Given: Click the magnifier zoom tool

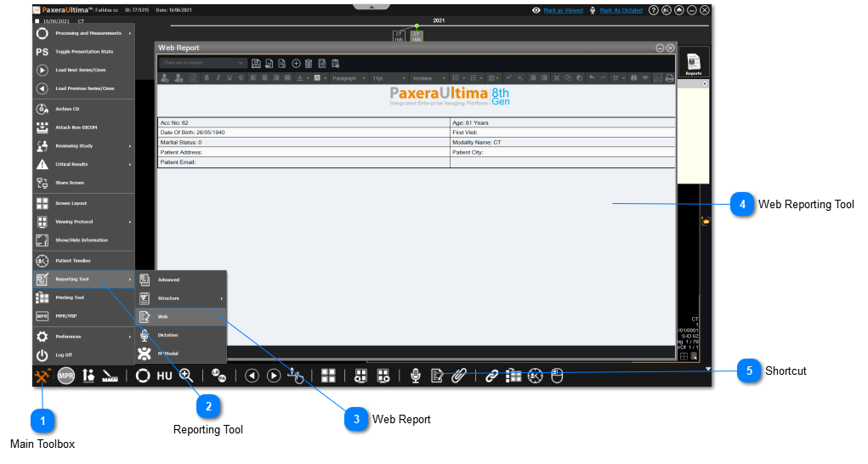Looking at the screenshot, I should [x=185, y=376].
